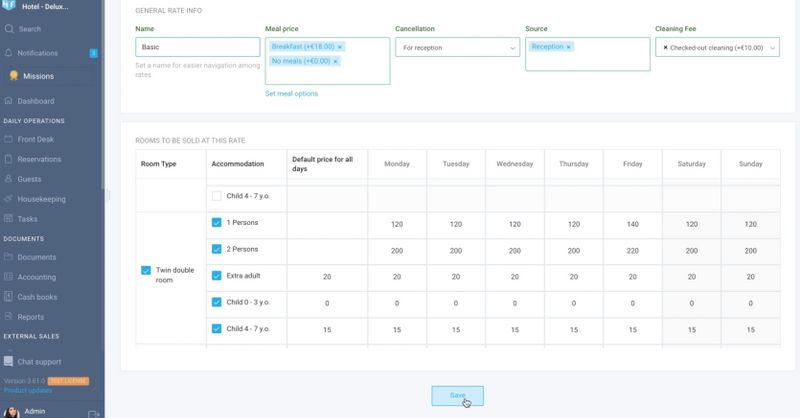Viewport: 800px width, 418px height.
Task: Click the Name input field containing Basic
Action: [x=197, y=47]
